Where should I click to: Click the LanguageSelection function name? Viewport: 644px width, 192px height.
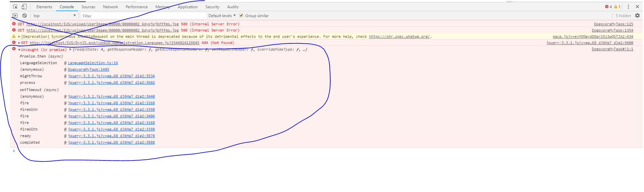(39, 63)
